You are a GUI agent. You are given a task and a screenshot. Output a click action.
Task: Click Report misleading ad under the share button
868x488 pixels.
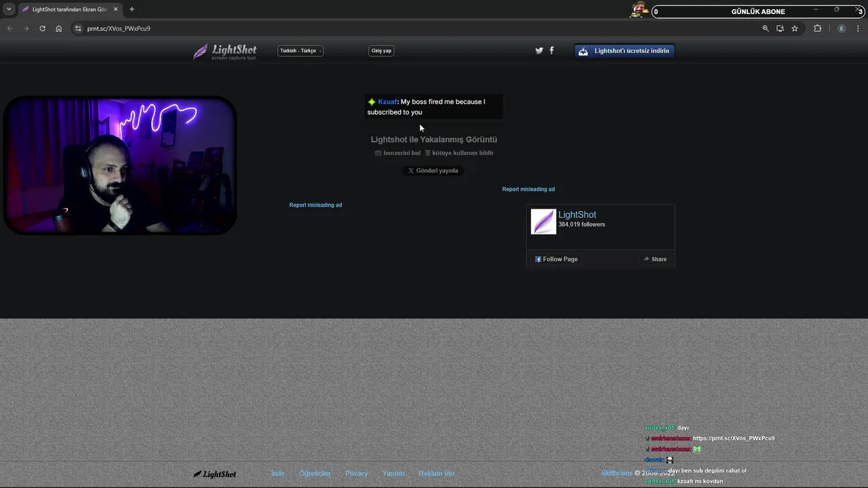528,189
